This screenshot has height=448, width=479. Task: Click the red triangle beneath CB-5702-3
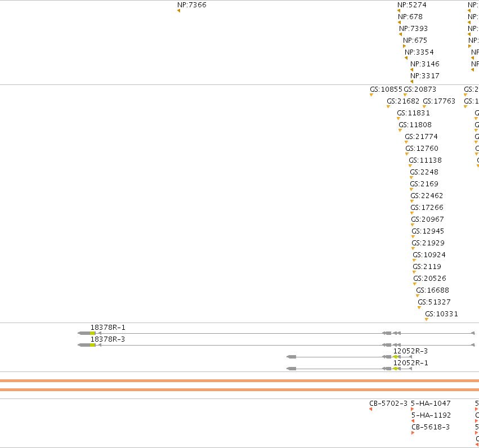tap(370, 409)
